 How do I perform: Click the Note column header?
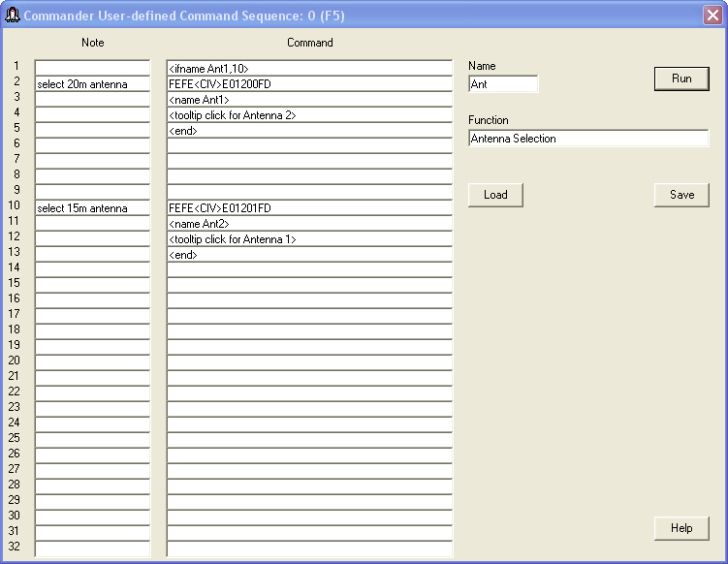pyautogui.click(x=92, y=43)
